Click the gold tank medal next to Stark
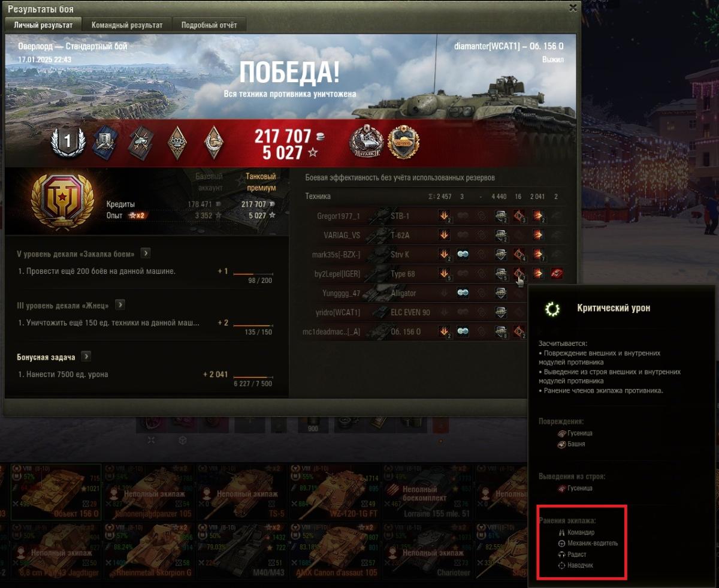The image size is (719, 588). tap(403, 141)
